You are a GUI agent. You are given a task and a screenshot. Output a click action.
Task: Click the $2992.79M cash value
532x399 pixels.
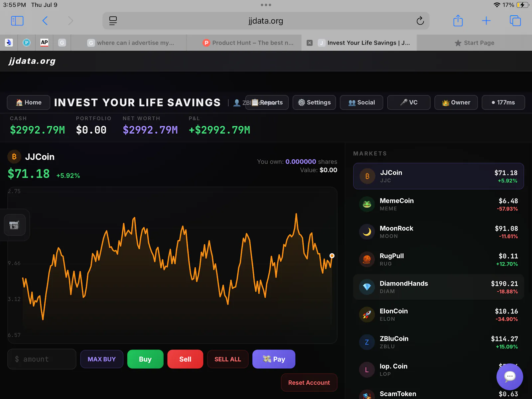(x=37, y=130)
